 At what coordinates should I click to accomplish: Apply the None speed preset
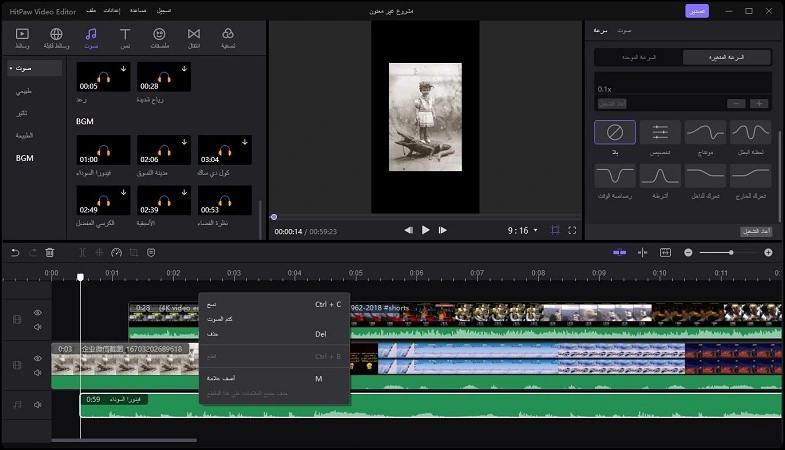[615, 132]
